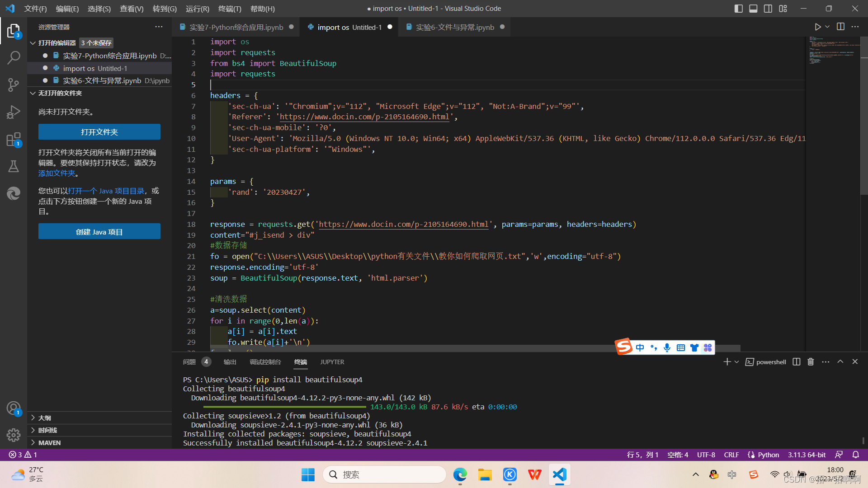Maximize the terminal panel size
This screenshot has width=868, height=488.
840,362
